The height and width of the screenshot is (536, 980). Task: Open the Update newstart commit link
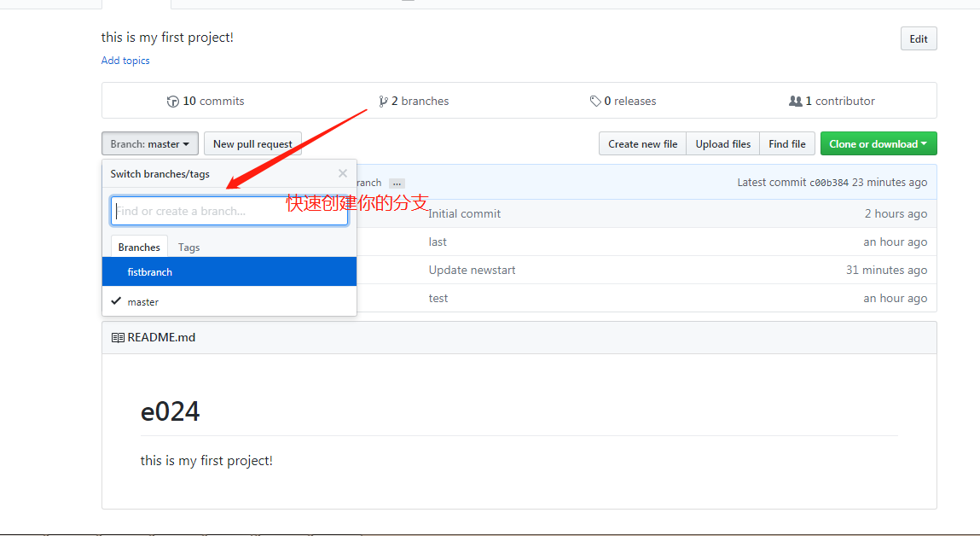472,271
